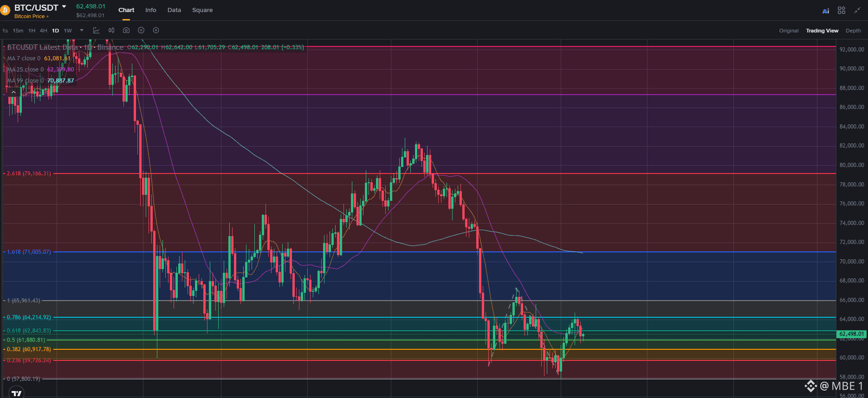Viewport: 868px width, 398px height.
Task: Click the C62,498.01 close value in legend
Action: tap(243, 47)
